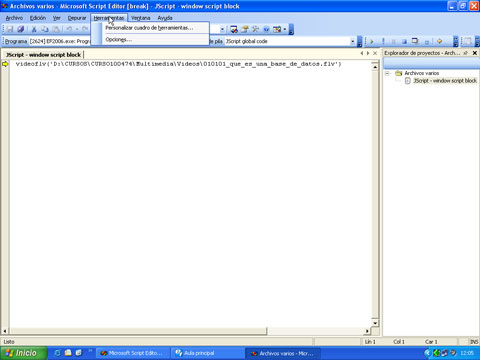Select JScript - window script block tree item
The width and height of the screenshot is (480, 360).
(x=445, y=81)
